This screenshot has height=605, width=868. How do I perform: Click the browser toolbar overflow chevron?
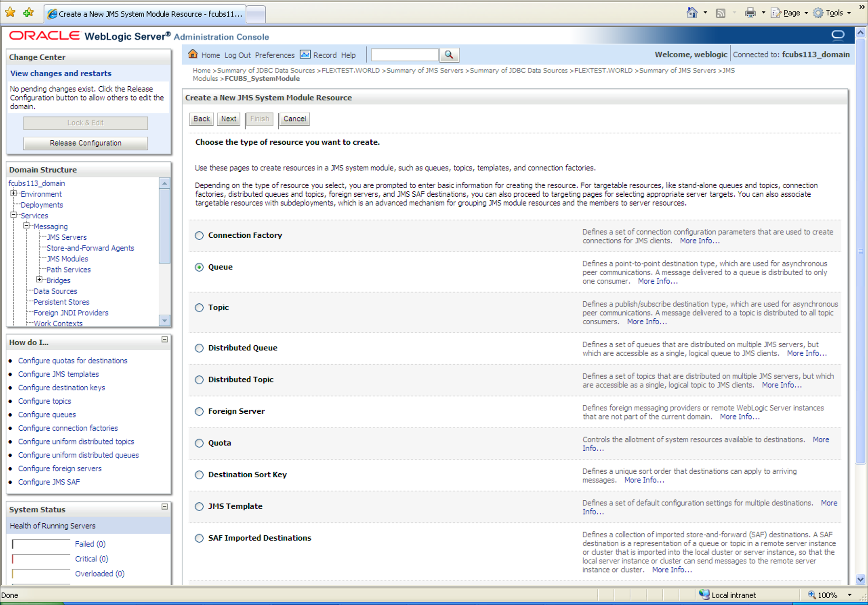click(x=862, y=6)
